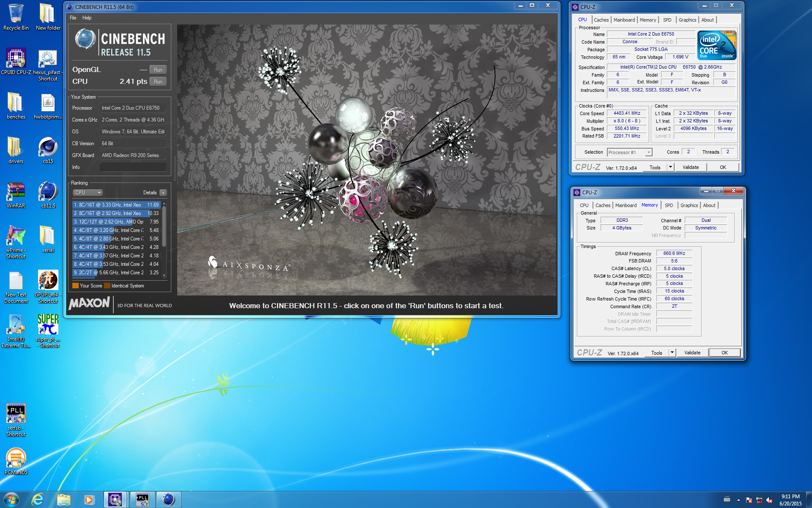Select the hwbotprime desktop icon

(x=48, y=106)
